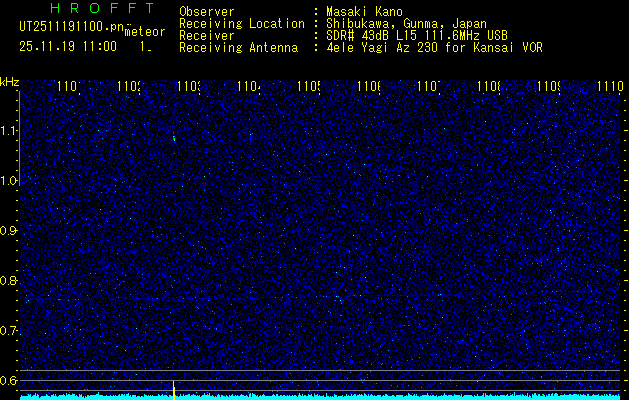This screenshot has height=400, width=629.
Task: Select the 1110 time axis marker
Action: [608, 88]
